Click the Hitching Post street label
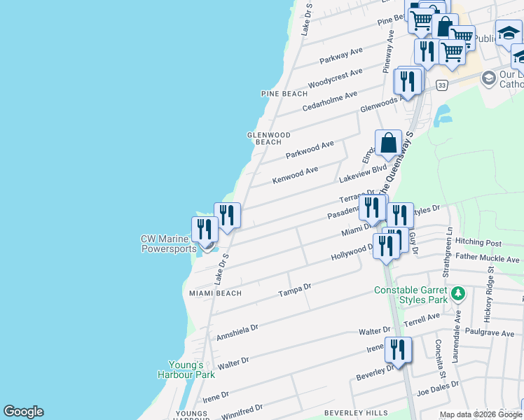Image resolution: width=524 pixels, height=420 pixels. click(478, 242)
